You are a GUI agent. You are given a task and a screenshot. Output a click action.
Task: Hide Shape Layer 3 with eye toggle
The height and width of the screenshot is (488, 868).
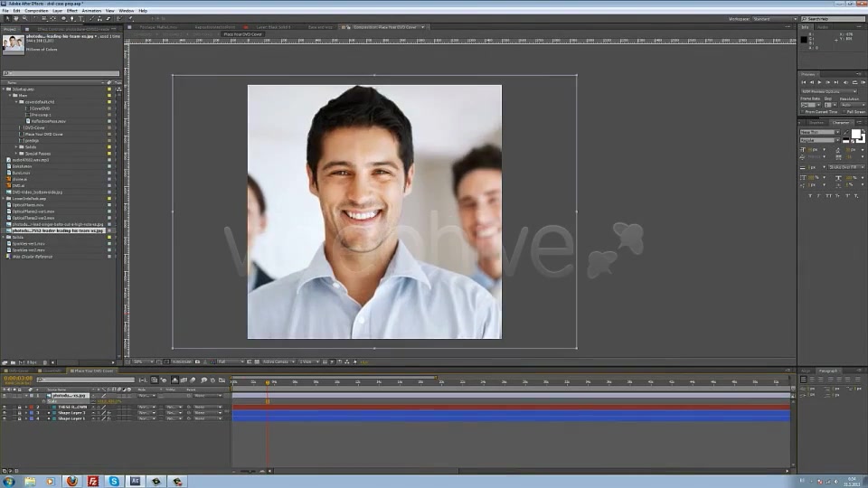(5, 413)
